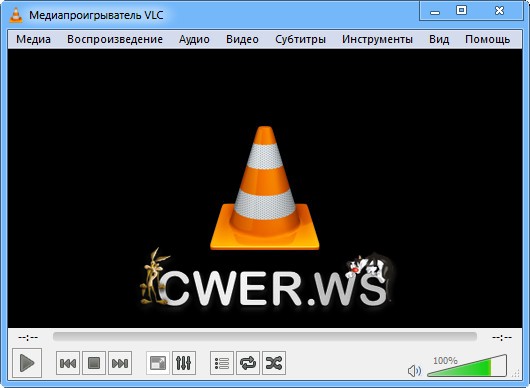530x388 pixels.
Task: Click the elapsed time label on the left
Action: point(28,337)
